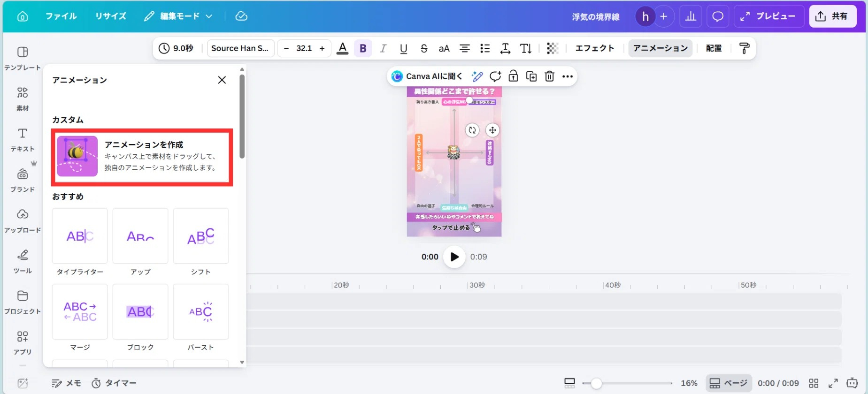Open the ファイル menu
868x394 pixels.
pos(61,16)
